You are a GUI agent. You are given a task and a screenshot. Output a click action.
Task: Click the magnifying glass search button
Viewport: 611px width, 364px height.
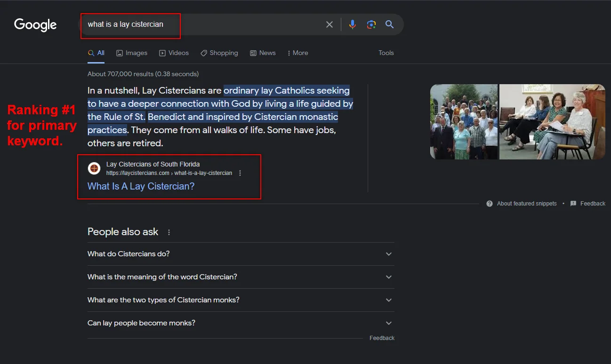[x=389, y=24]
